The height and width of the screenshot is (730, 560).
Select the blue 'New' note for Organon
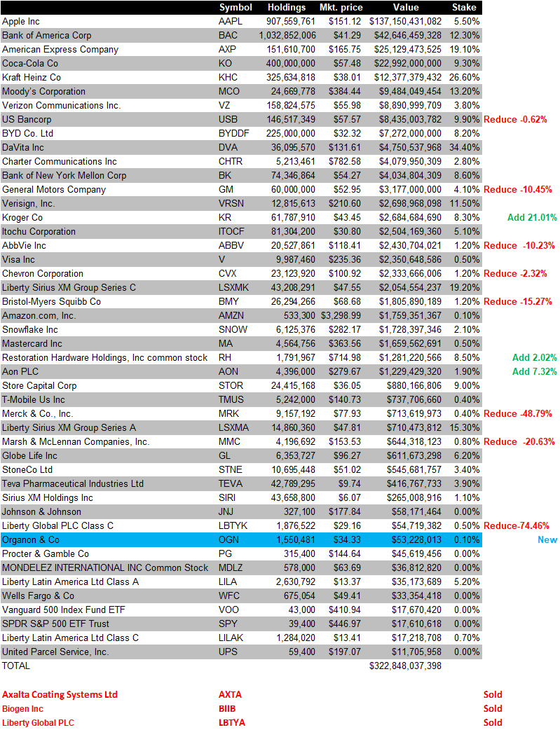coord(547,539)
